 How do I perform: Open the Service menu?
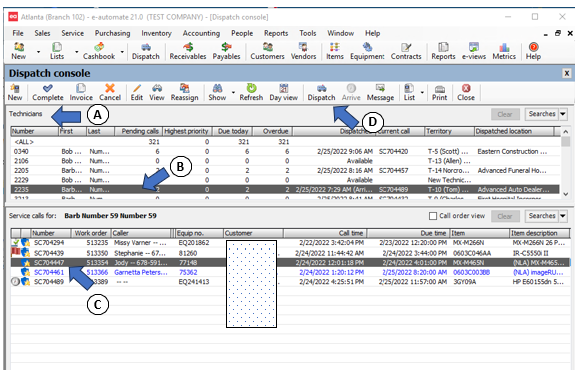click(x=72, y=33)
